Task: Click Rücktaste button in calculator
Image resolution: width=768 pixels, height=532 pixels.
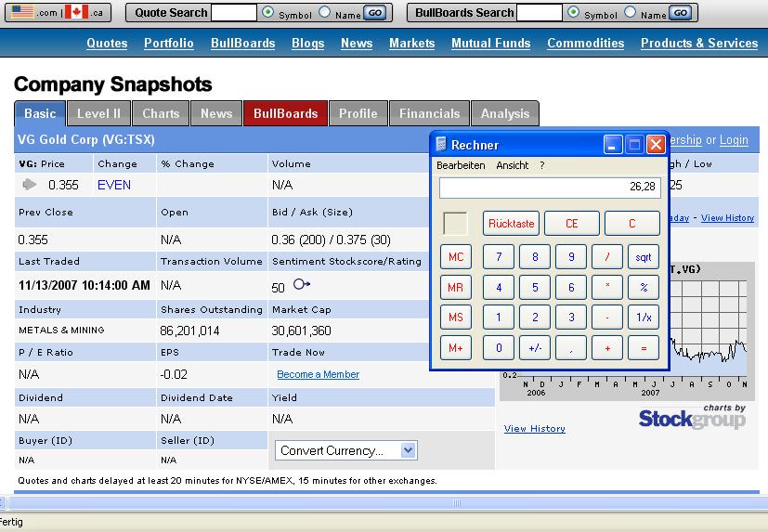Action: point(511,224)
